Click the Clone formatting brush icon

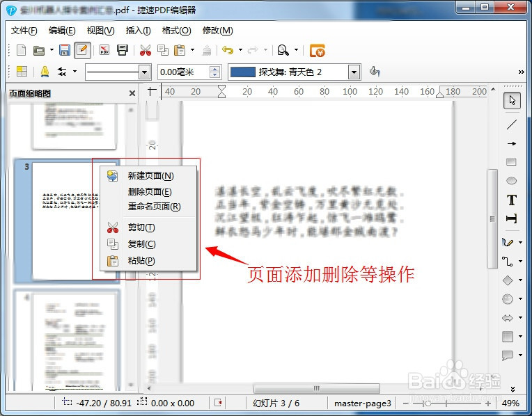[x=207, y=51]
